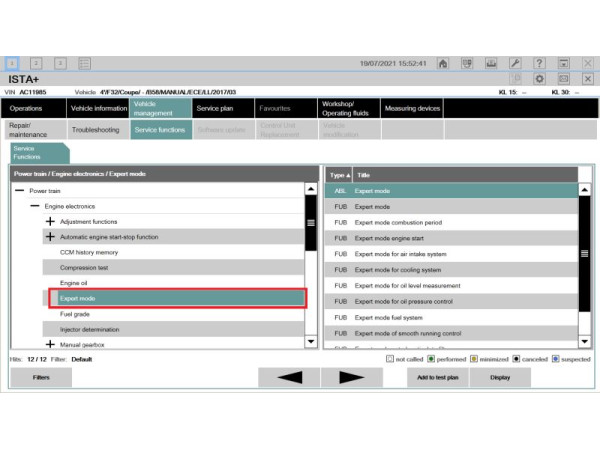
Task: Open the Service plan tab
Action: [215, 108]
